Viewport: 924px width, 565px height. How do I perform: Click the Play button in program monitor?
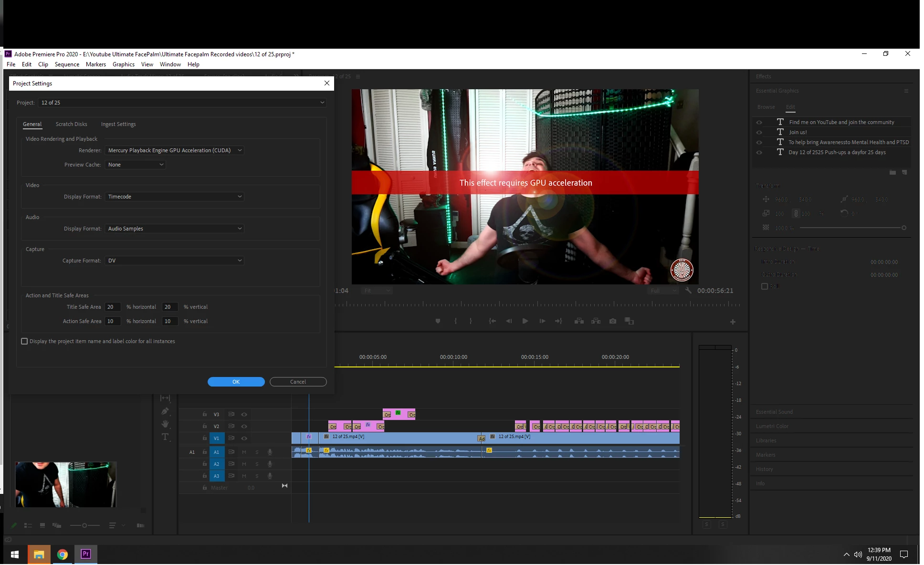pos(525,321)
